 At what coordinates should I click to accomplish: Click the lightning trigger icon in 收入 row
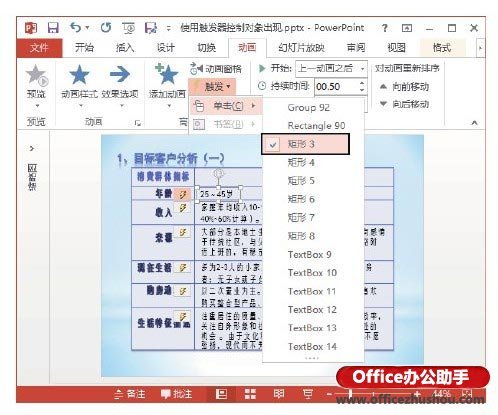coord(182,209)
